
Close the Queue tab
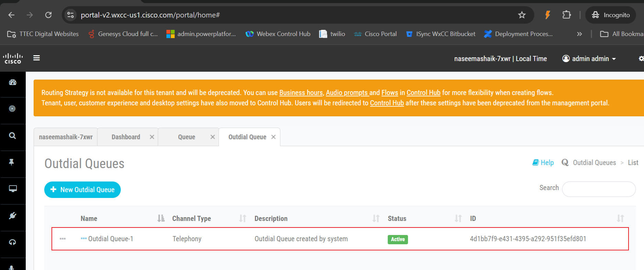tap(213, 137)
